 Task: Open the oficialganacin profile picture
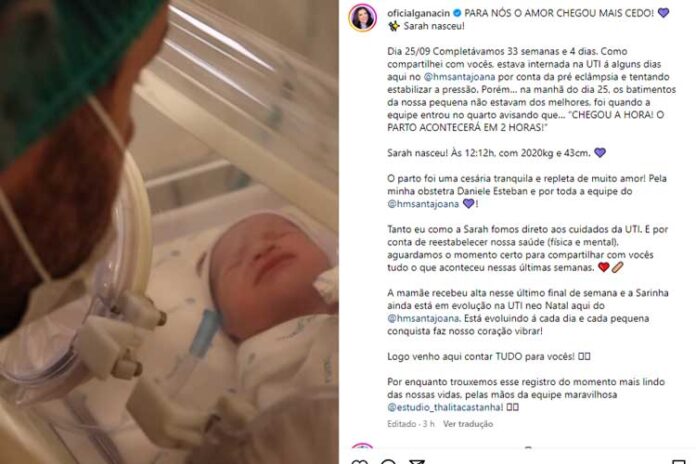363,18
